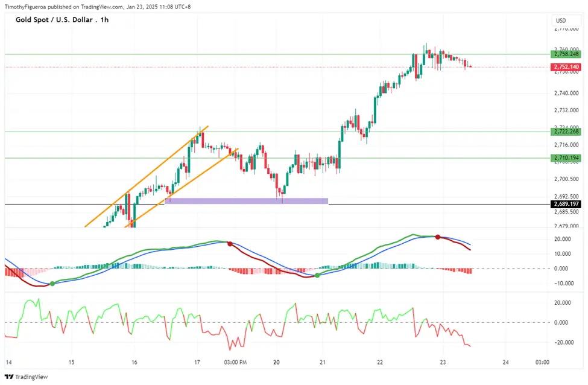Click the date label 17 on time axis
Screen dimensions: 588x385
pos(197,363)
